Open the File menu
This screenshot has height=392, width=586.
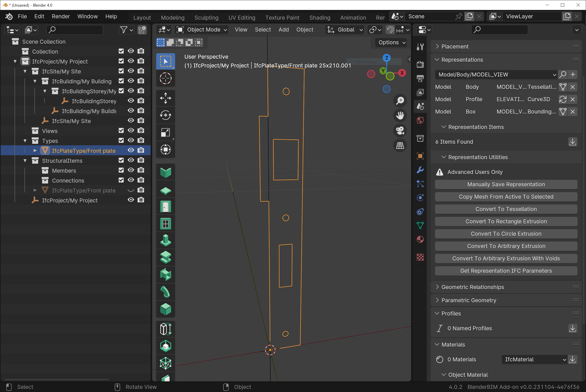tap(22, 17)
